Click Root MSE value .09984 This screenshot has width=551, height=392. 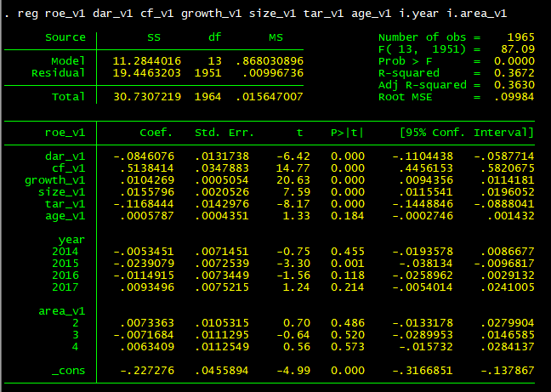[514, 97]
